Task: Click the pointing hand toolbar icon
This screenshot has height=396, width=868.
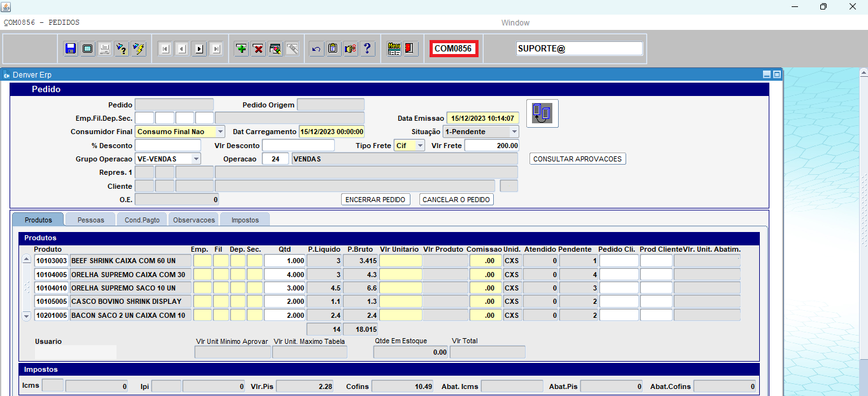Action: 351,49
